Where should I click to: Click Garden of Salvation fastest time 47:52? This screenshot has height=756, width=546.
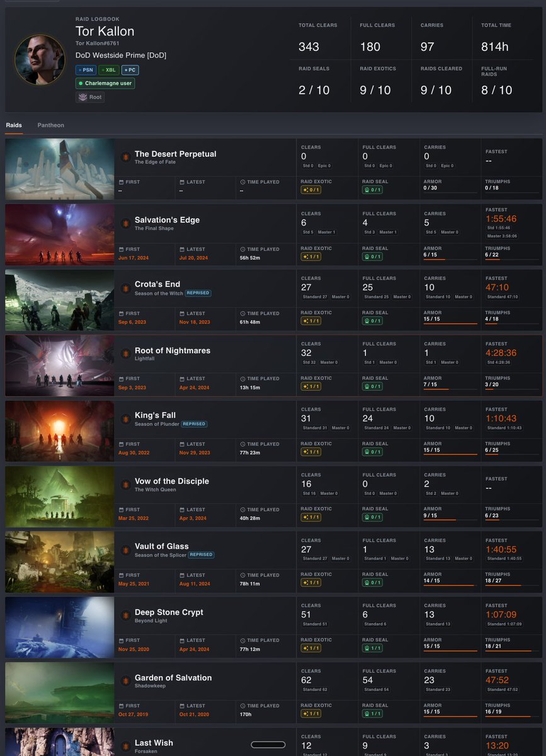pyautogui.click(x=497, y=680)
